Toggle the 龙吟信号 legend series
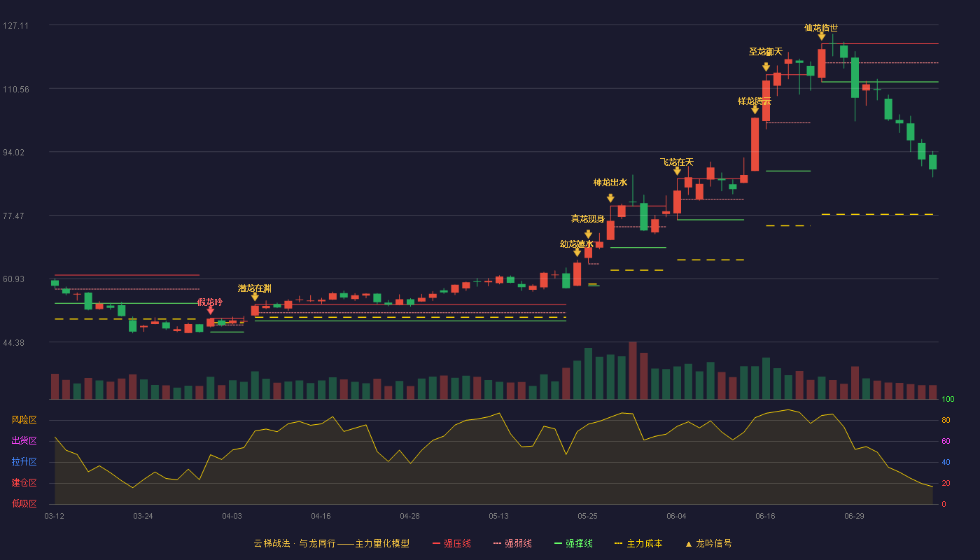 pos(708,543)
